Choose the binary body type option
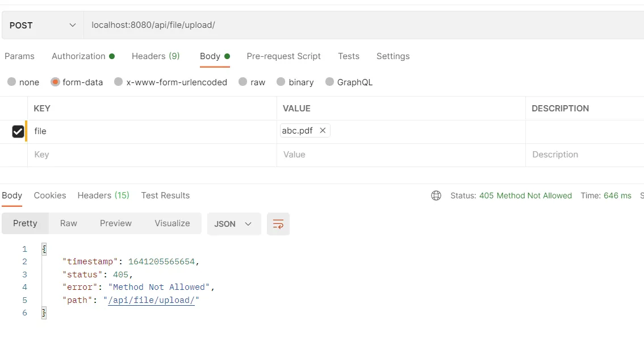 (x=281, y=82)
